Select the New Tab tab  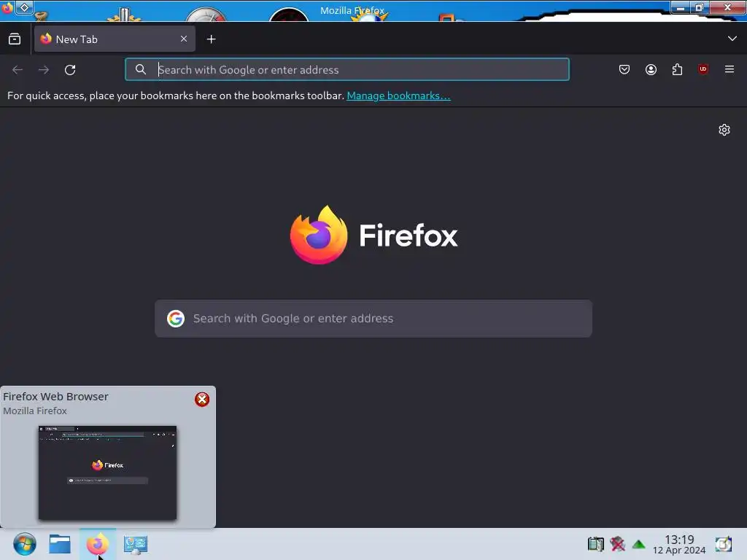[x=115, y=39]
